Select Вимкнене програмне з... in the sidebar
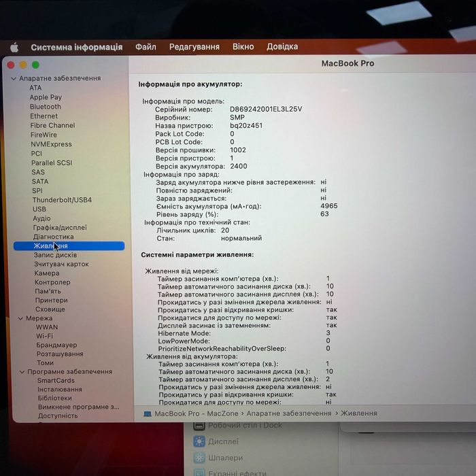The height and width of the screenshot is (476, 476). (x=79, y=407)
